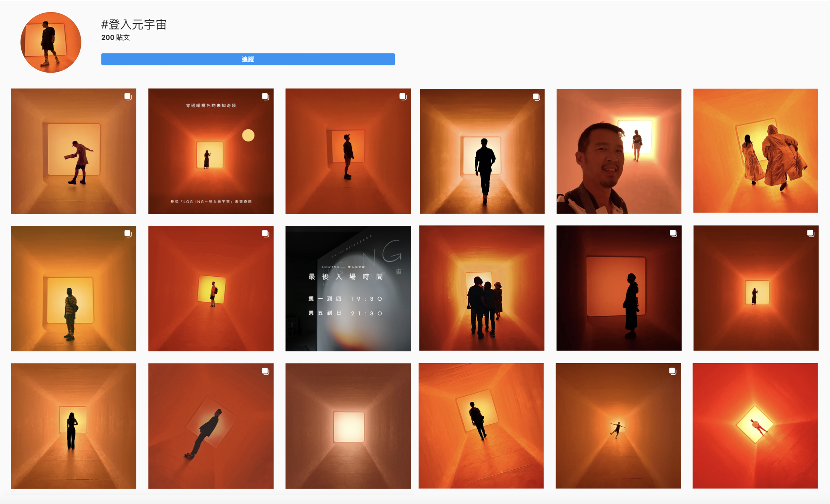Open the empty glowing square tunnel post

pyautogui.click(x=348, y=426)
